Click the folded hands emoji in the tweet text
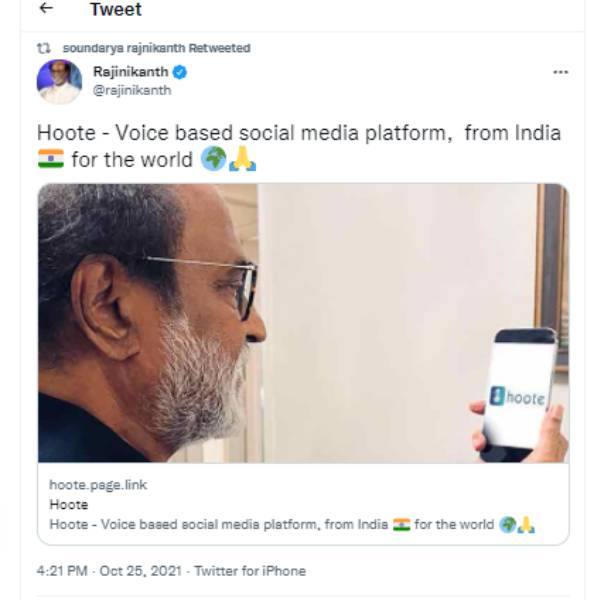This screenshot has height=600, width=600. click(x=243, y=160)
